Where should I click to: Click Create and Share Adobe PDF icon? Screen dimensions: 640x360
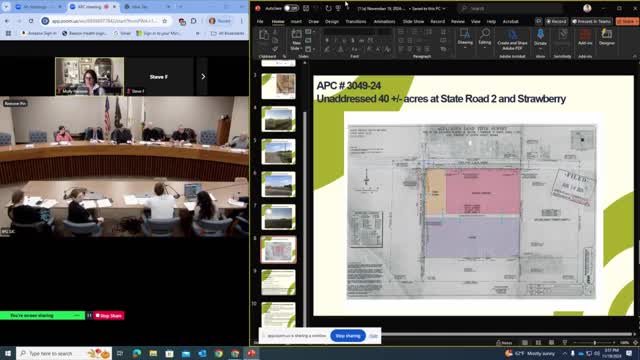(x=512, y=40)
